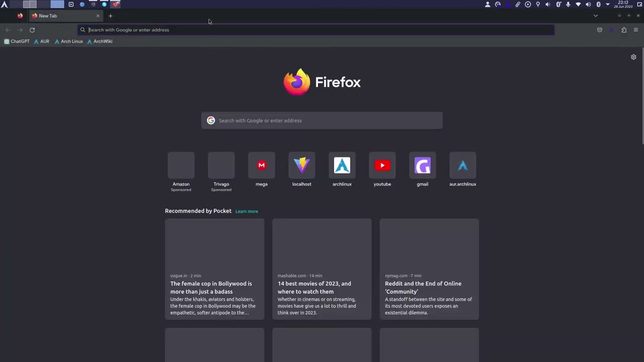Viewport: 644px width, 362px height.
Task: Go back one page
Action: point(8,30)
